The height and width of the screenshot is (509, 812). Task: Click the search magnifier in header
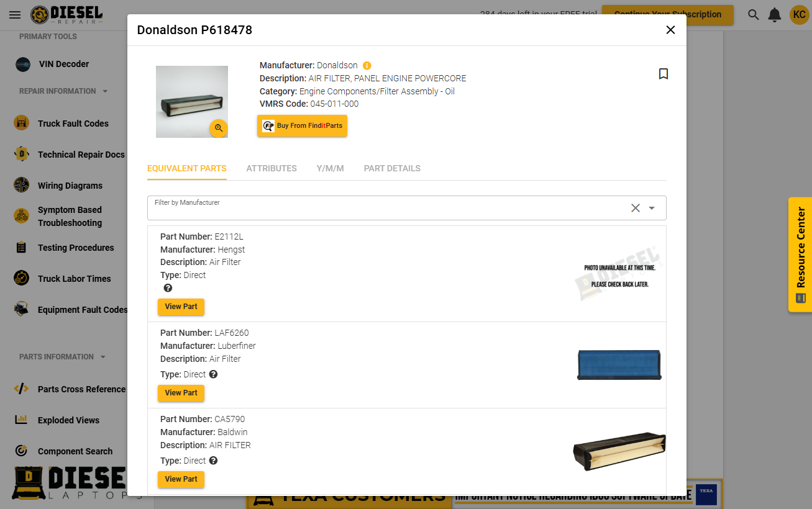(x=754, y=15)
